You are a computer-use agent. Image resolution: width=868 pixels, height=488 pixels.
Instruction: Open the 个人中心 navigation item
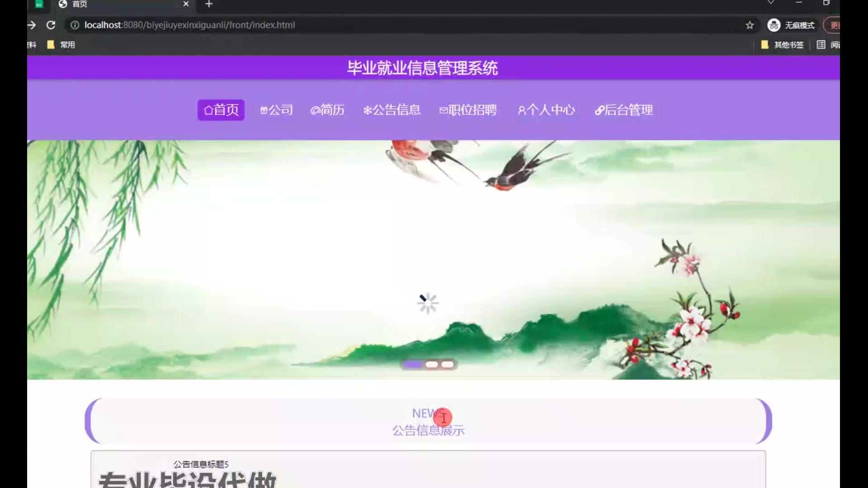[546, 110]
